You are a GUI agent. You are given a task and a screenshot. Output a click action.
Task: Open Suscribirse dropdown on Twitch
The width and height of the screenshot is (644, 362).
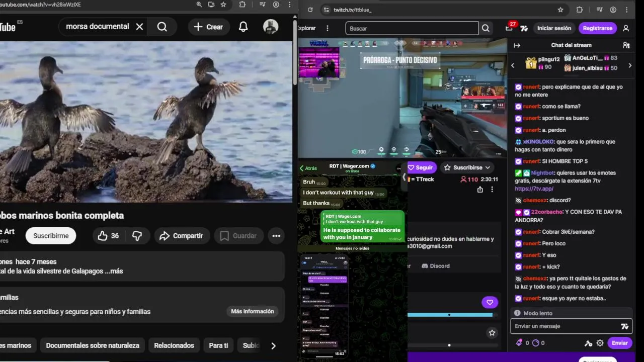tap(467, 167)
